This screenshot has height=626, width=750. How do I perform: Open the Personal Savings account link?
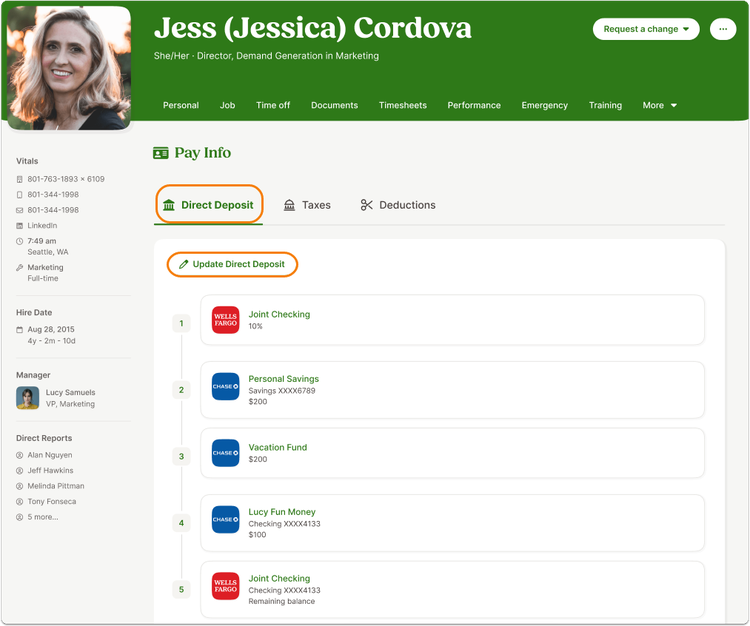283,379
